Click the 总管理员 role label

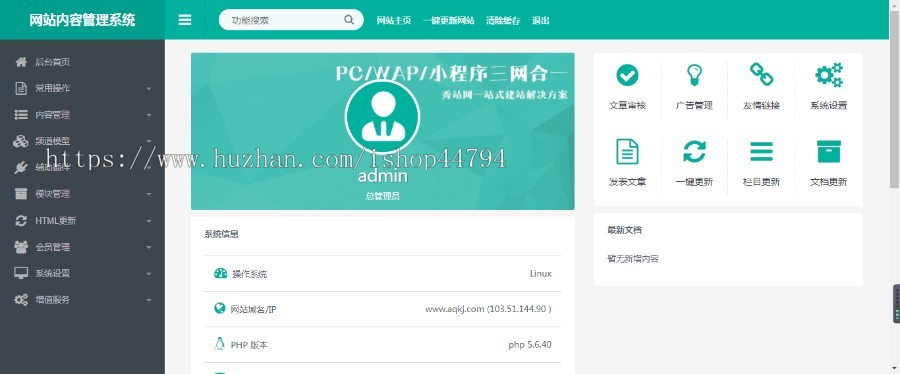click(382, 196)
